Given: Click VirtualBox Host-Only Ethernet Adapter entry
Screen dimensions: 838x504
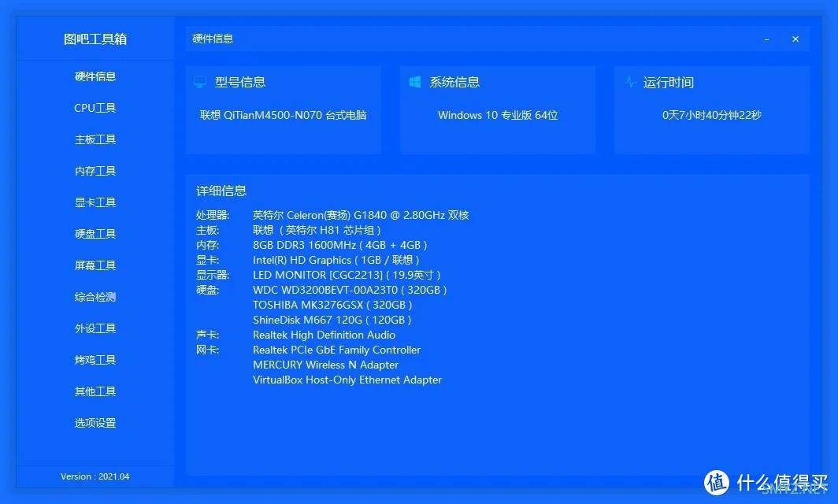Looking at the screenshot, I should pyautogui.click(x=347, y=380).
